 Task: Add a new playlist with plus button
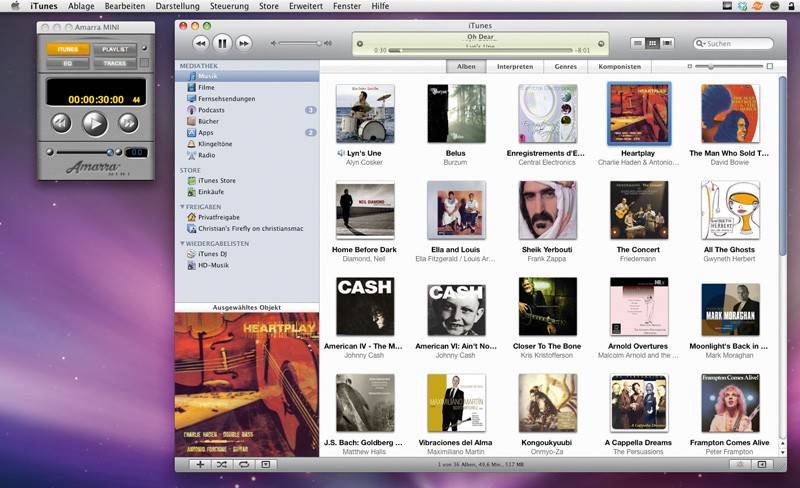click(x=200, y=465)
